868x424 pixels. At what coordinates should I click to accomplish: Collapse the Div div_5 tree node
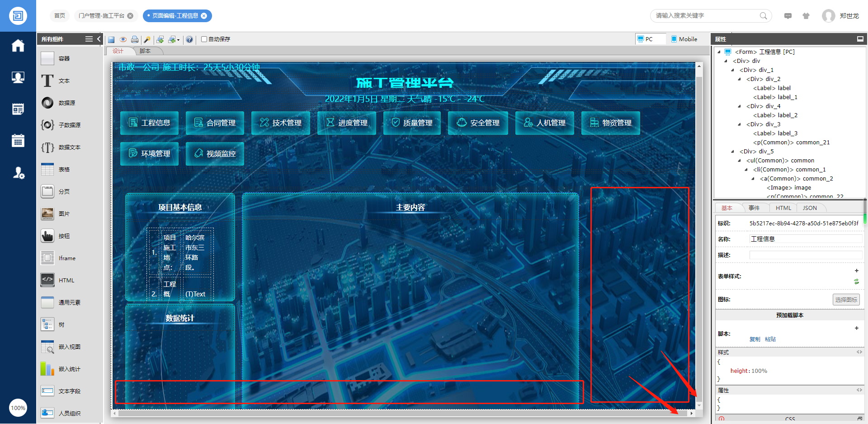click(733, 152)
